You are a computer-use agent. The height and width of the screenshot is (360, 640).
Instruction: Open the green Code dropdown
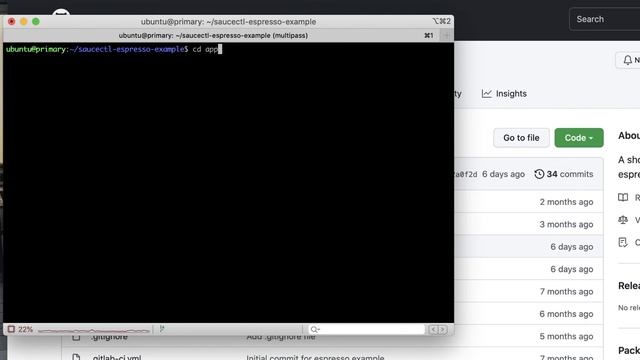click(579, 138)
